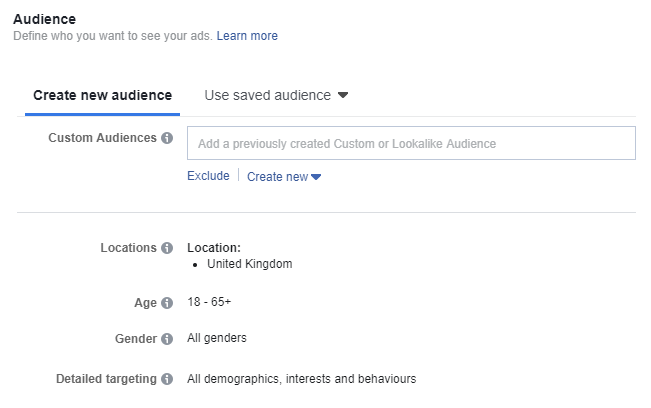
Task: Click the Locations label
Action: tap(128, 248)
